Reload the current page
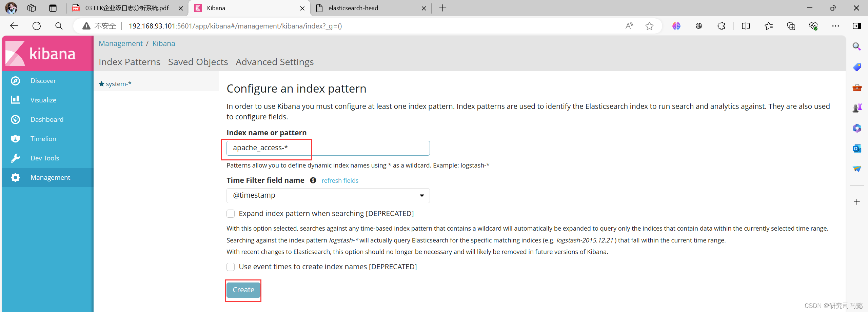 37,26
